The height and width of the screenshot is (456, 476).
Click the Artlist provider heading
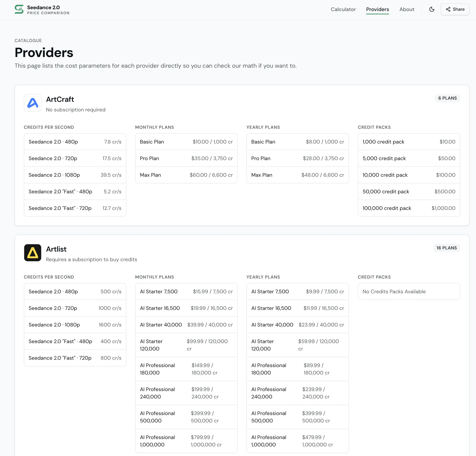[x=56, y=249]
